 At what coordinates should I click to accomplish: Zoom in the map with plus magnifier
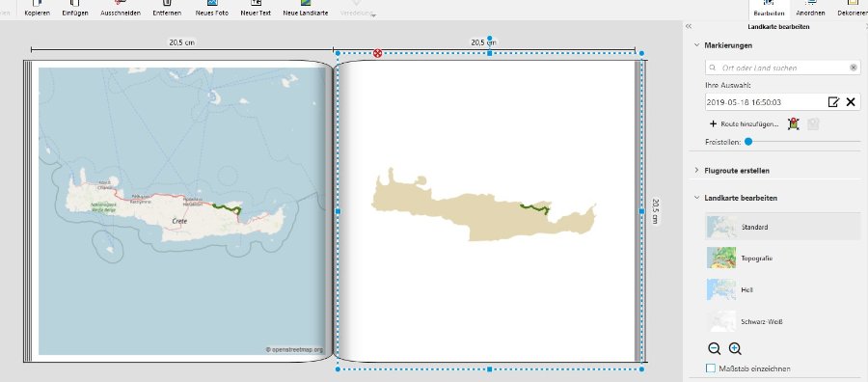[x=735, y=348]
